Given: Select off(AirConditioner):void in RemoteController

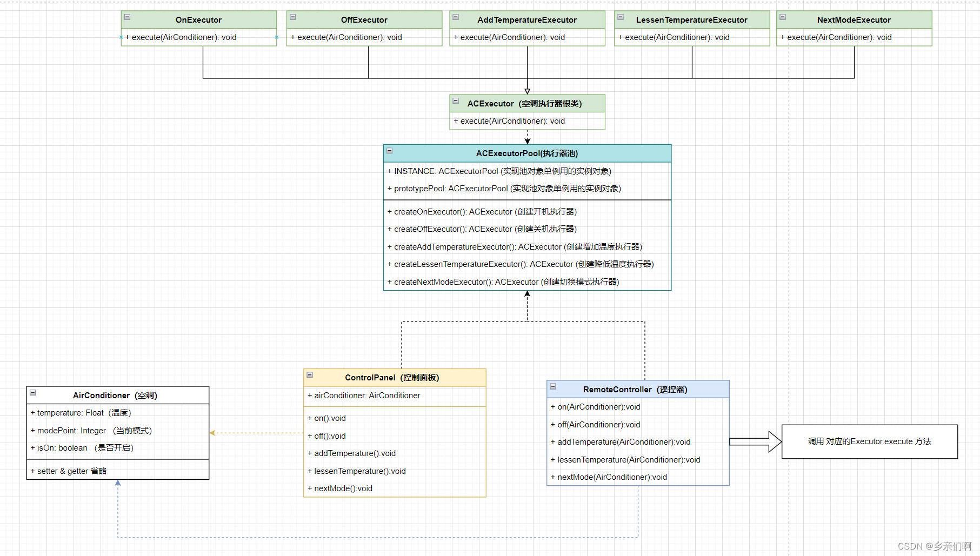Looking at the screenshot, I should click(638, 425).
